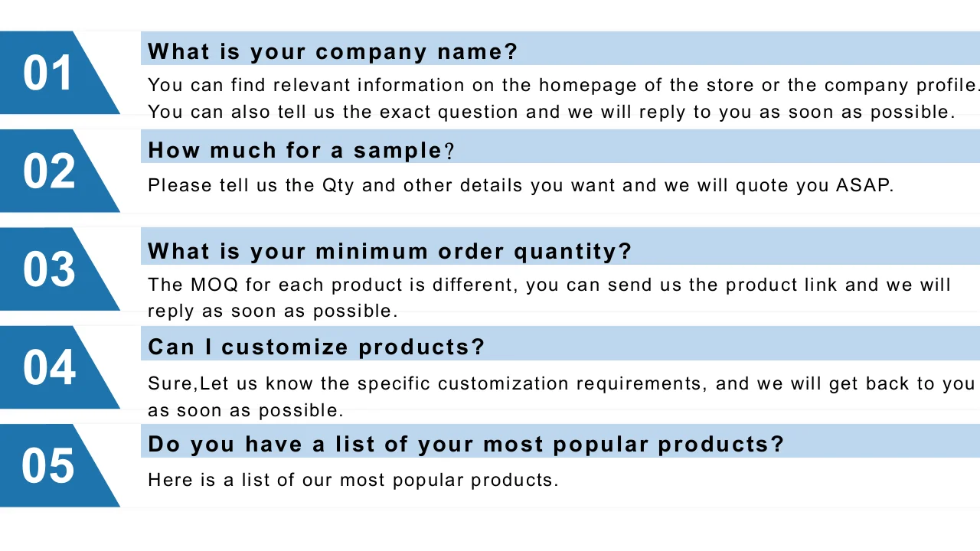This screenshot has width=980, height=551.
Task: Click the customization requirements answer line
Action: tap(561, 383)
